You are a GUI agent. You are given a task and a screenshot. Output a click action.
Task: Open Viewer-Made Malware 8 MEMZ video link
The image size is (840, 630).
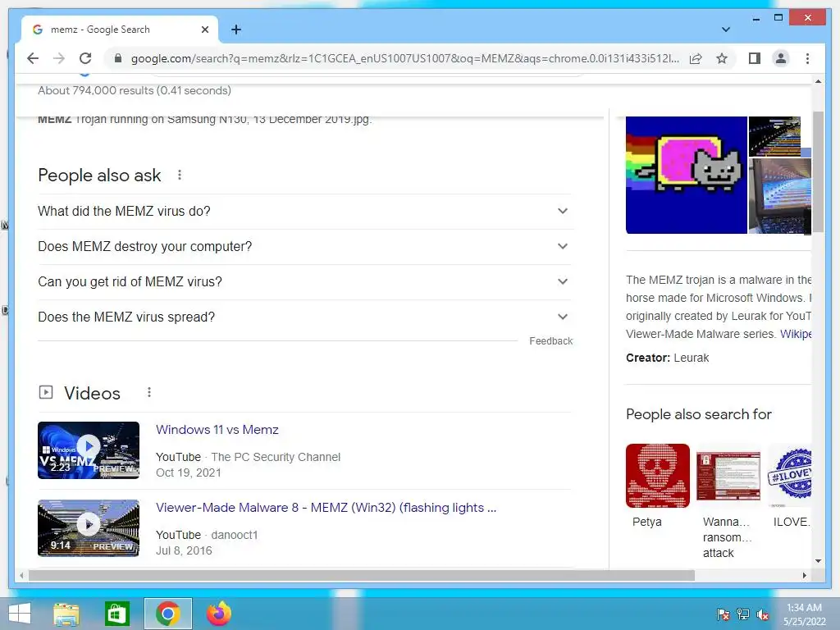coord(326,507)
